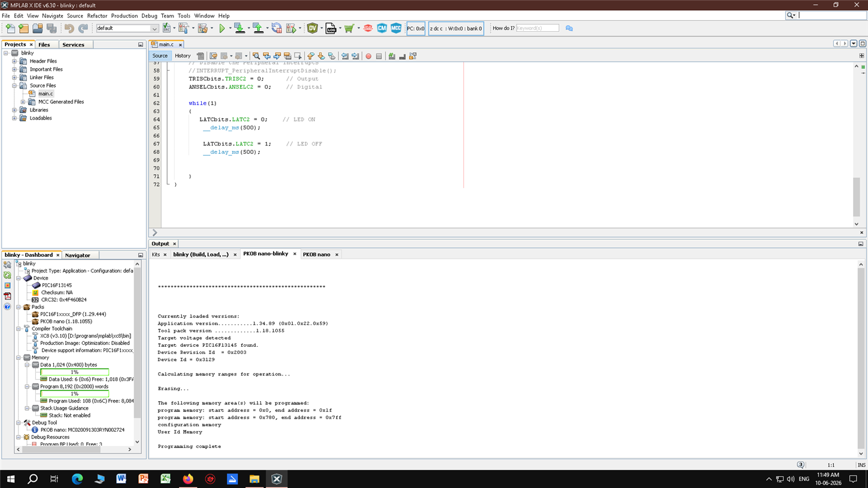Viewport: 868px width, 488px height.
Task: Open the Debug menu
Action: point(149,16)
